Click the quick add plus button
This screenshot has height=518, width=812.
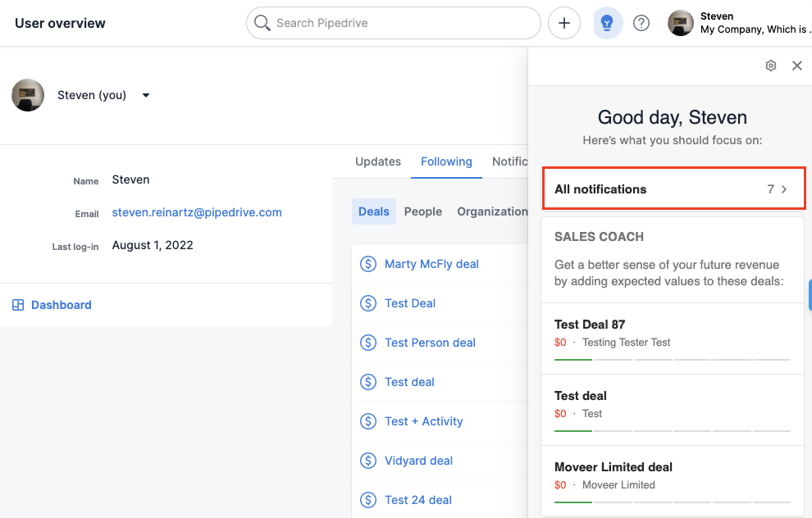coord(564,23)
